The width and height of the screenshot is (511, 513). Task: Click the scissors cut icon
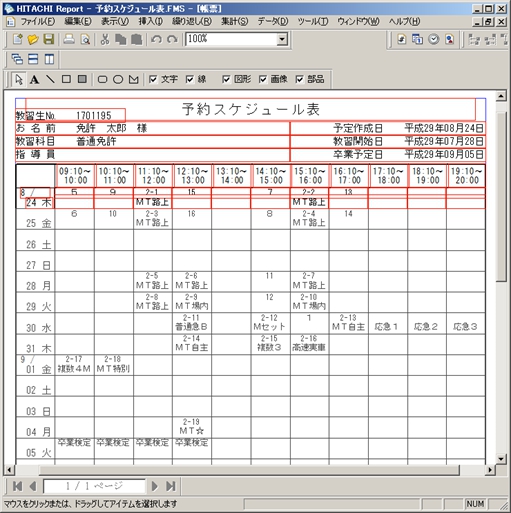click(x=105, y=39)
